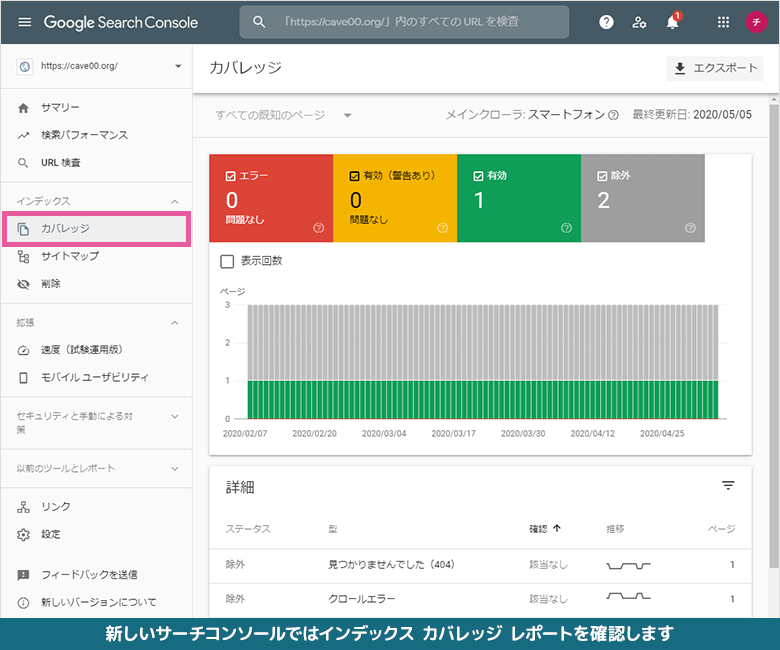This screenshot has width=780, height=650.
Task: Click the help icon on the gray 除外 card
Action: point(690,228)
